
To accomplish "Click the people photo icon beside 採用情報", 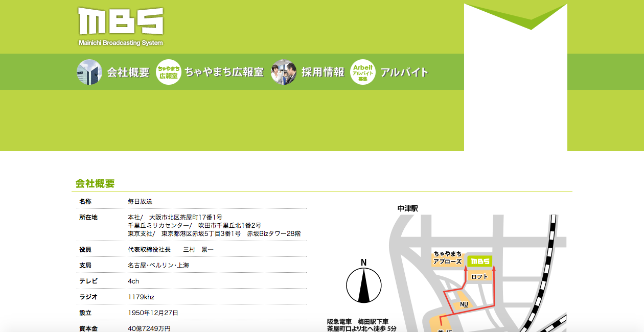I will click(284, 72).
